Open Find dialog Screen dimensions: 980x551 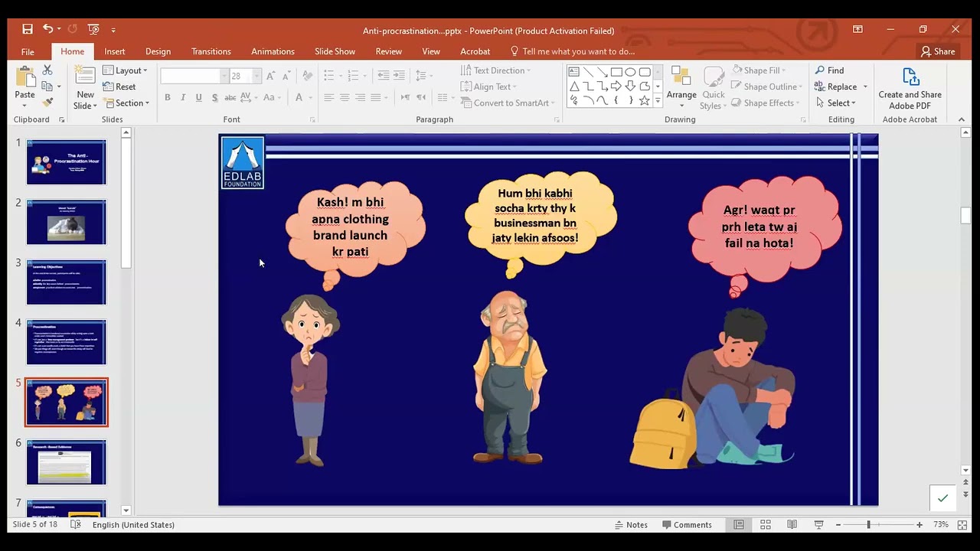point(829,70)
